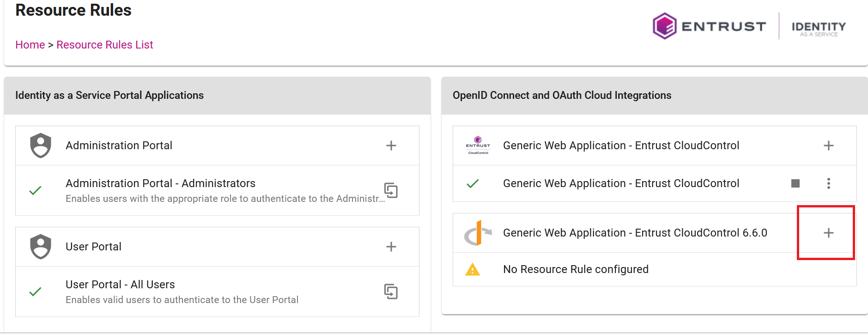The image size is (868, 334).
Task: Add a resource rule for User Portal
Action: pyautogui.click(x=391, y=247)
